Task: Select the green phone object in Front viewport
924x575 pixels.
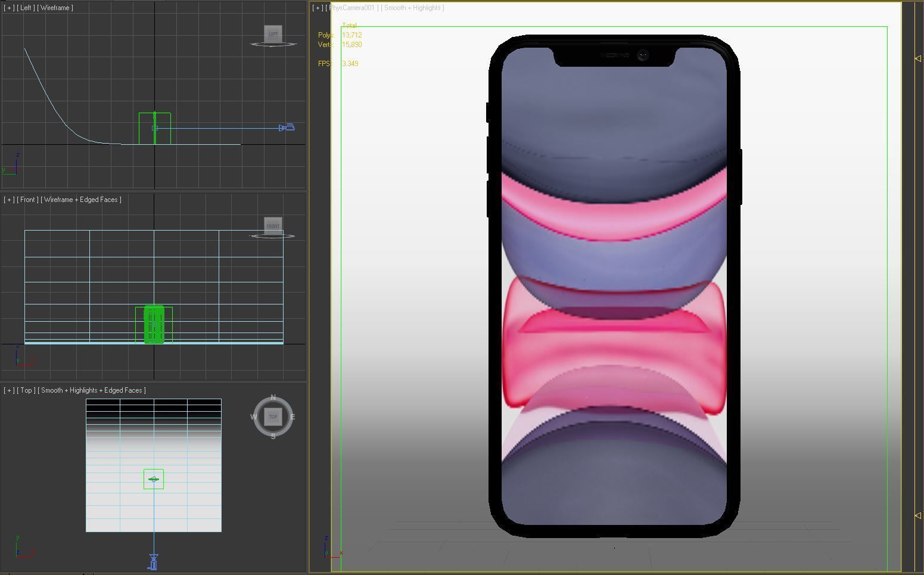Action: click(154, 325)
